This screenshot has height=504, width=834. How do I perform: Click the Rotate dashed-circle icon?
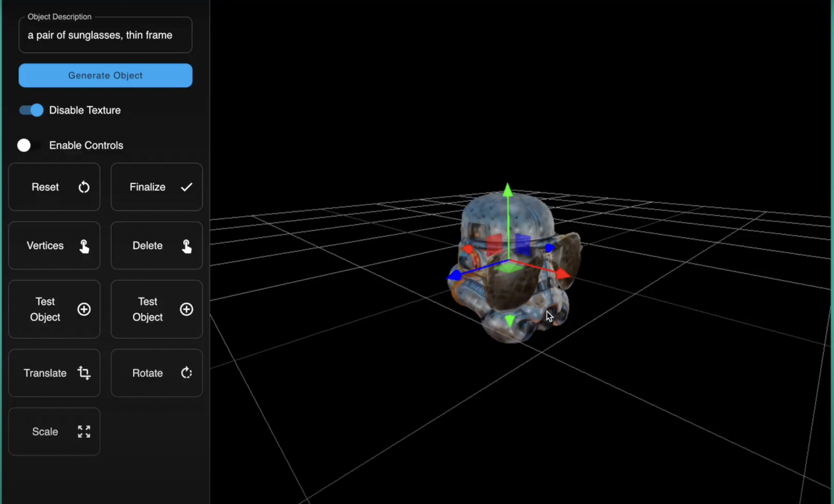[187, 373]
